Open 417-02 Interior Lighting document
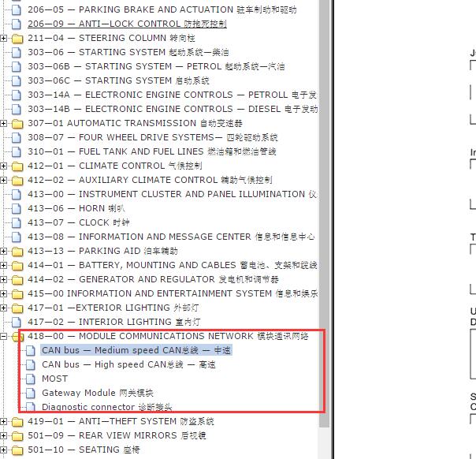Screen dimensions: 476x459 (x=114, y=322)
